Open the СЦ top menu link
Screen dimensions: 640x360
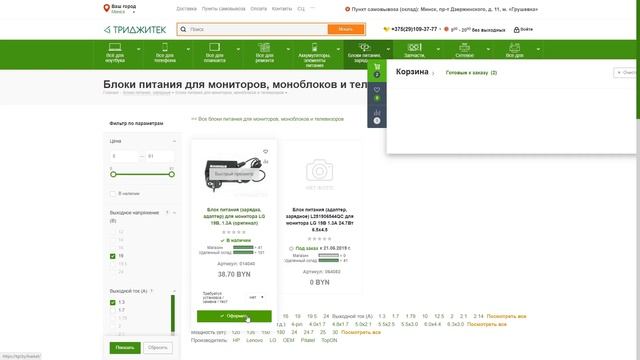point(301,9)
